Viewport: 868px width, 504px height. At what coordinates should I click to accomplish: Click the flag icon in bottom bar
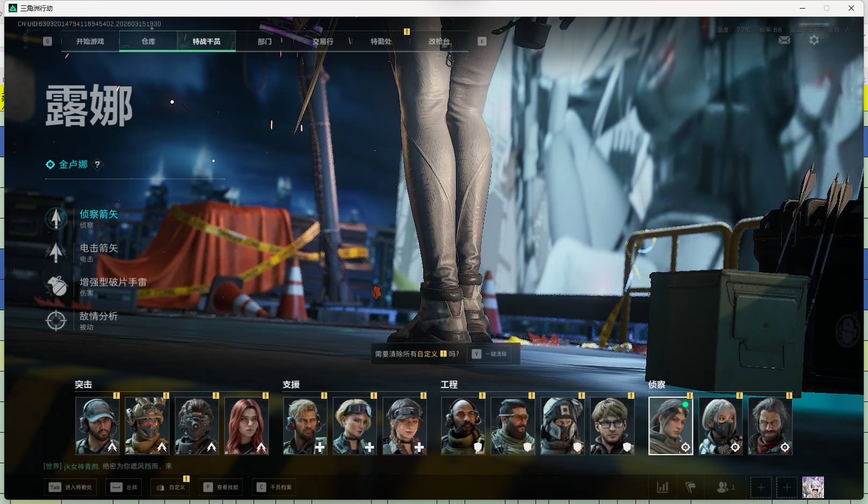click(691, 487)
